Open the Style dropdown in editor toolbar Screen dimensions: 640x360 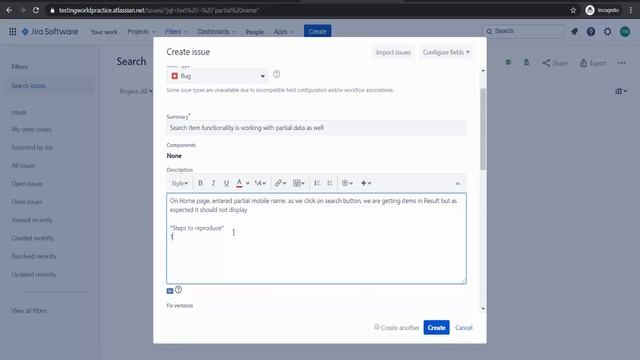tap(180, 183)
